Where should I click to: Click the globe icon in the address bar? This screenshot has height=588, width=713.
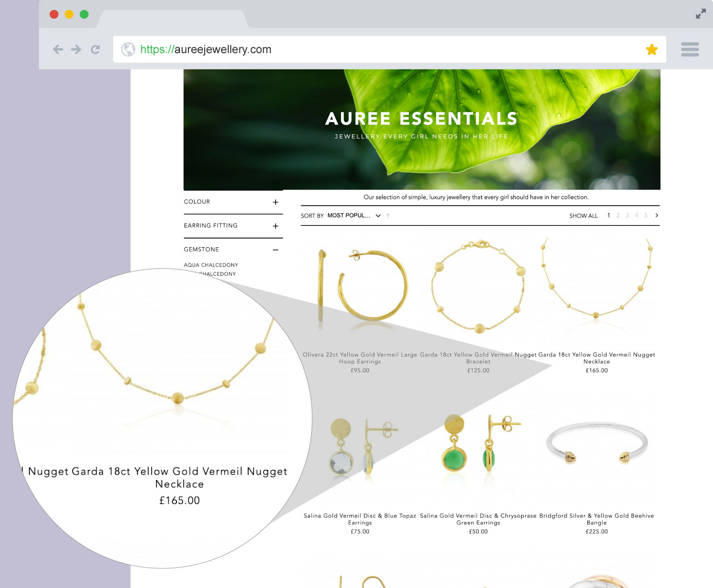pos(128,49)
